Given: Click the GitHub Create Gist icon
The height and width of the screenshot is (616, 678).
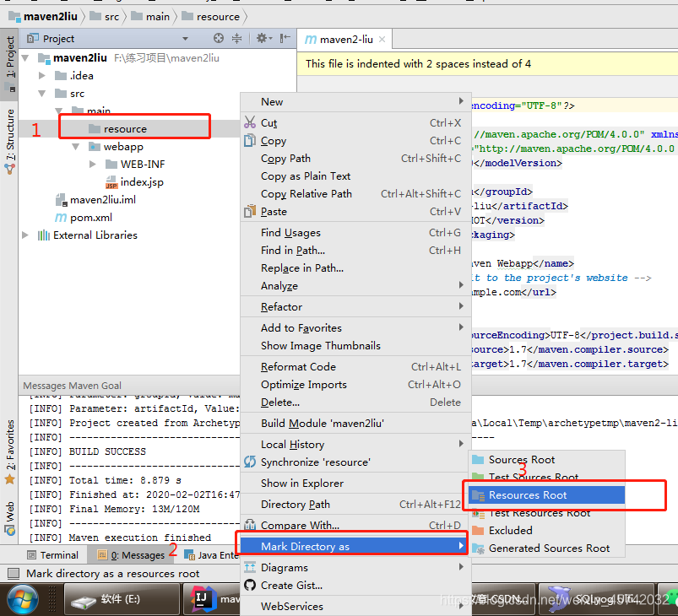Looking at the screenshot, I should tap(250, 585).
